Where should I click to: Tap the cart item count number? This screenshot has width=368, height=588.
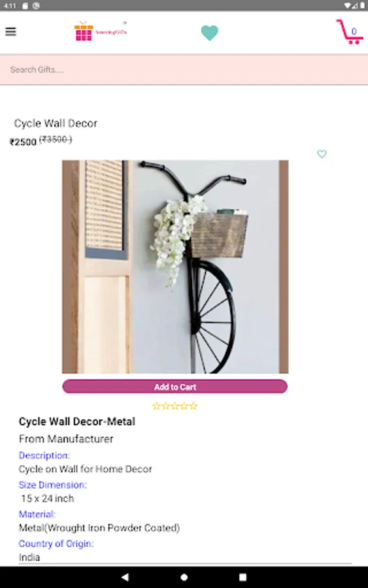354,31
